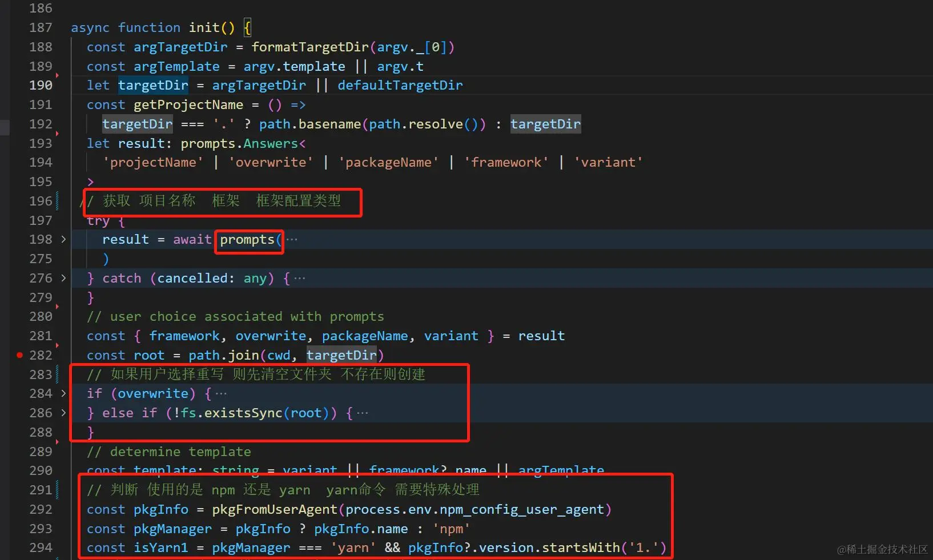Expand folded catch block at line 276
The width and height of the screenshot is (933, 560).
click(x=63, y=279)
